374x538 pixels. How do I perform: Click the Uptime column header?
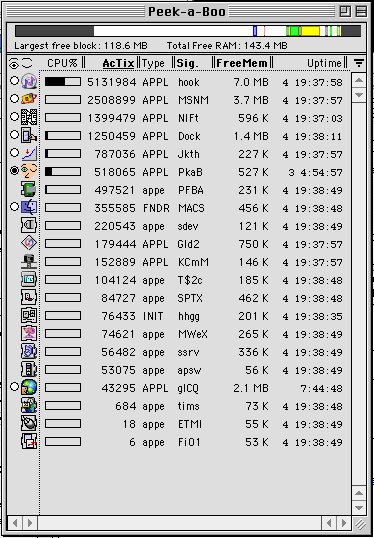pos(324,63)
